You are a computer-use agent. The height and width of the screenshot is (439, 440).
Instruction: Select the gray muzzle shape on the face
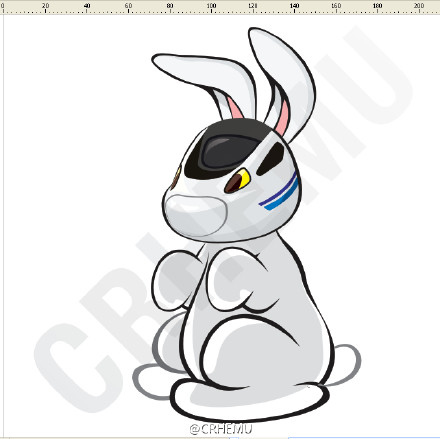197,215
